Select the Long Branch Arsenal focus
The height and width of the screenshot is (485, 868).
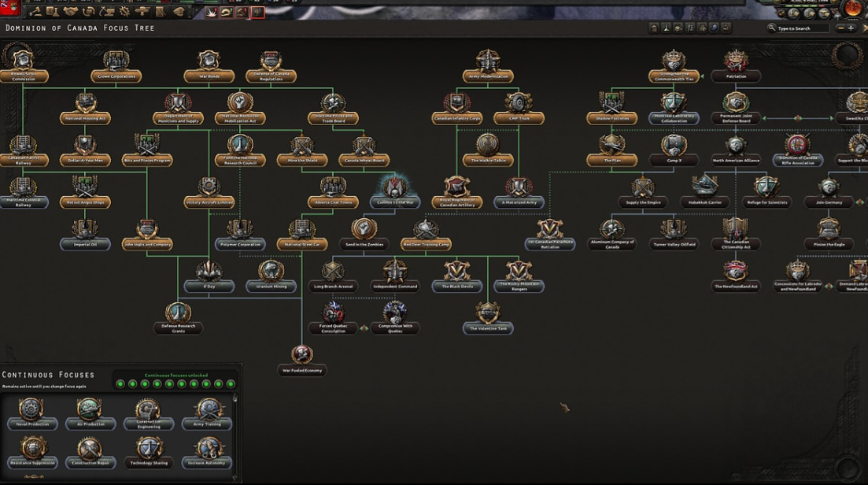(x=333, y=277)
